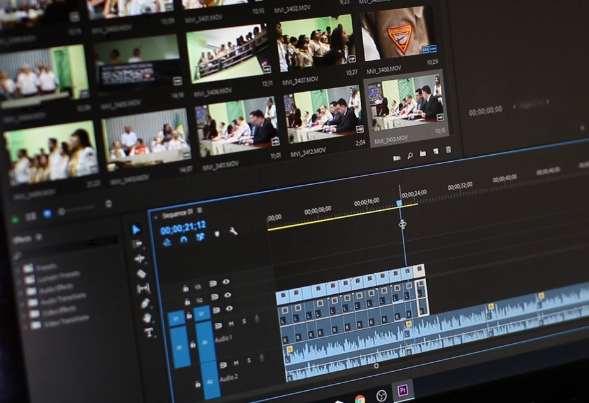The width and height of the screenshot is (589, 403).
Task: Toggle Linked Selection in the timeline
Action: click(x=200, y=237)
